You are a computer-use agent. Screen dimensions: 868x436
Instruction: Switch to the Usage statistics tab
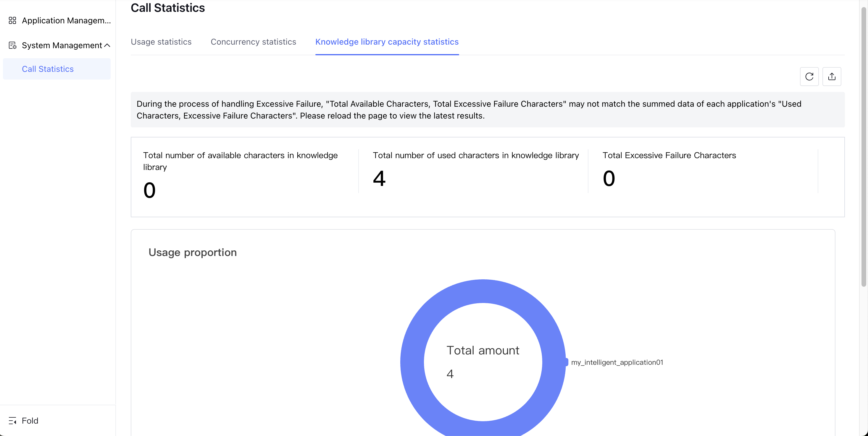tap(161, 42)
